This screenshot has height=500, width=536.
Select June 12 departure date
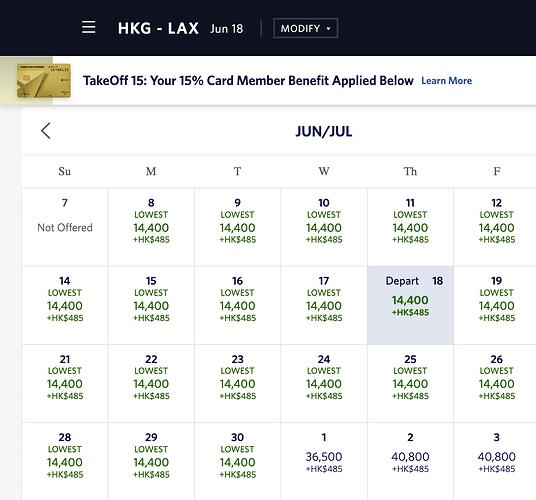pyautogui.click(x=496, y=227)
